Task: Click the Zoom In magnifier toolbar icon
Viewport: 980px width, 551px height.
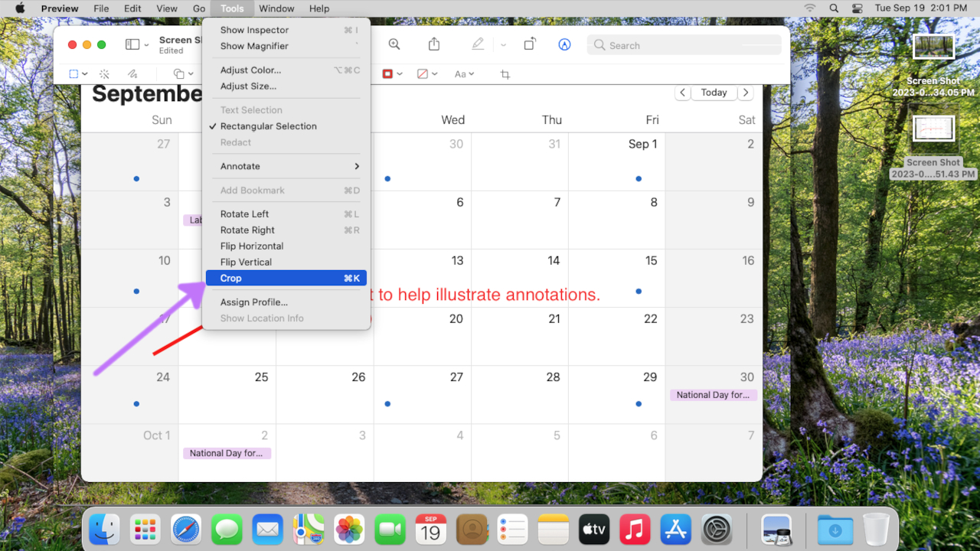Action: (x=394, y=45)
